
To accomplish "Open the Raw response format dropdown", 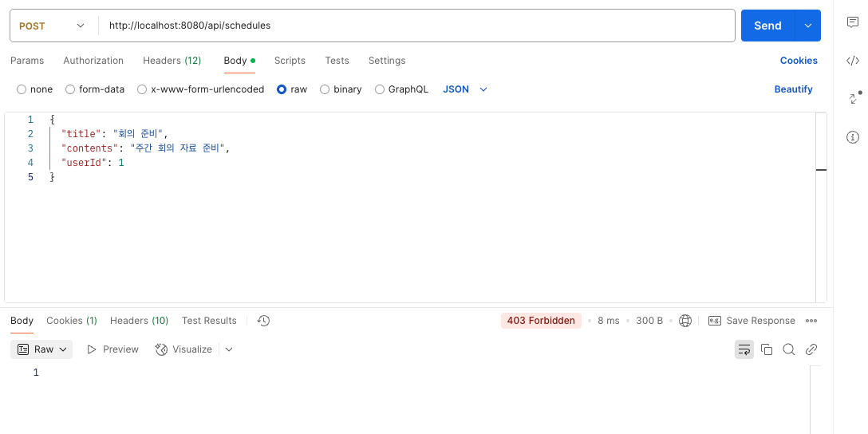I will click(x=41, y=349).
